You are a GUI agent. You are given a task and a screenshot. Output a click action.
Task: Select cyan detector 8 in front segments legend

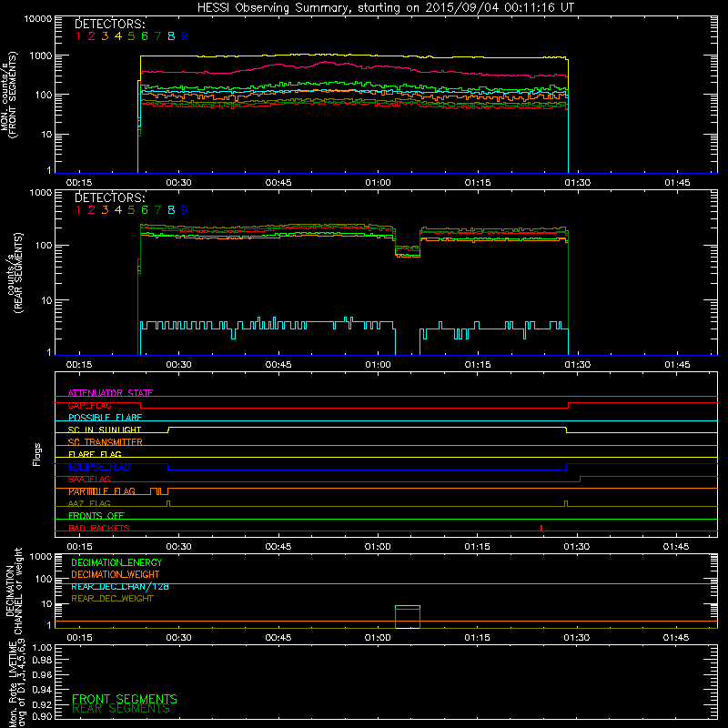tap(171, 36)
